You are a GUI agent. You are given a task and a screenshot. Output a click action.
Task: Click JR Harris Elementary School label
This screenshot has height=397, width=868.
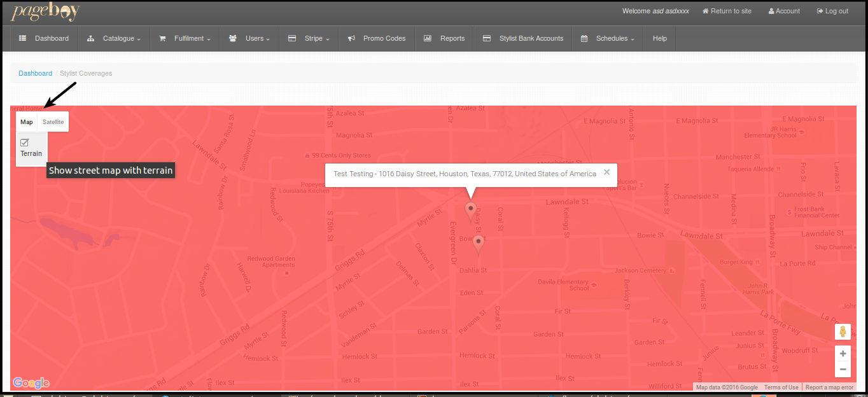pos(770,132)
